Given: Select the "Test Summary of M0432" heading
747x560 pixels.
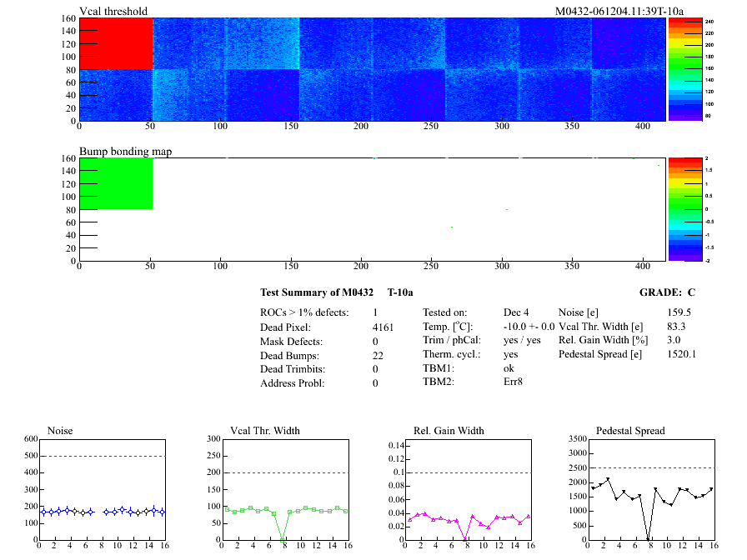Looking at the screenshot, I should [x=317, y=292].
